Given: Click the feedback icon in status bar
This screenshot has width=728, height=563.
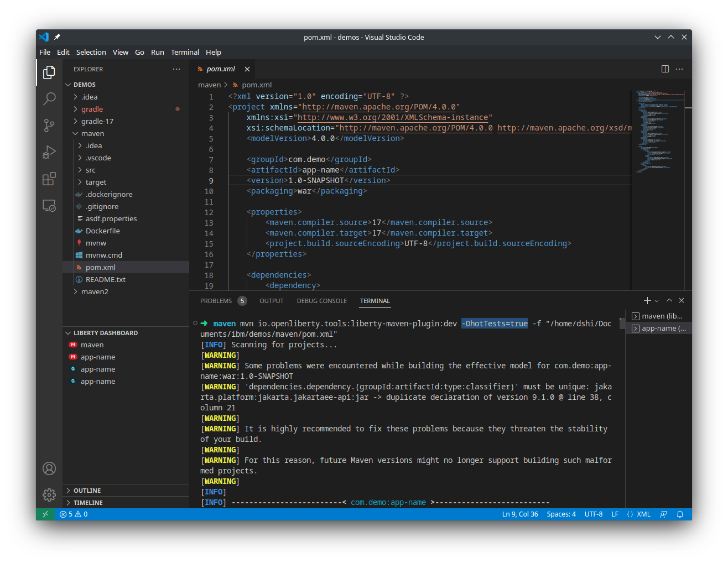Looking at the screenshot, I should pos(663,514).
